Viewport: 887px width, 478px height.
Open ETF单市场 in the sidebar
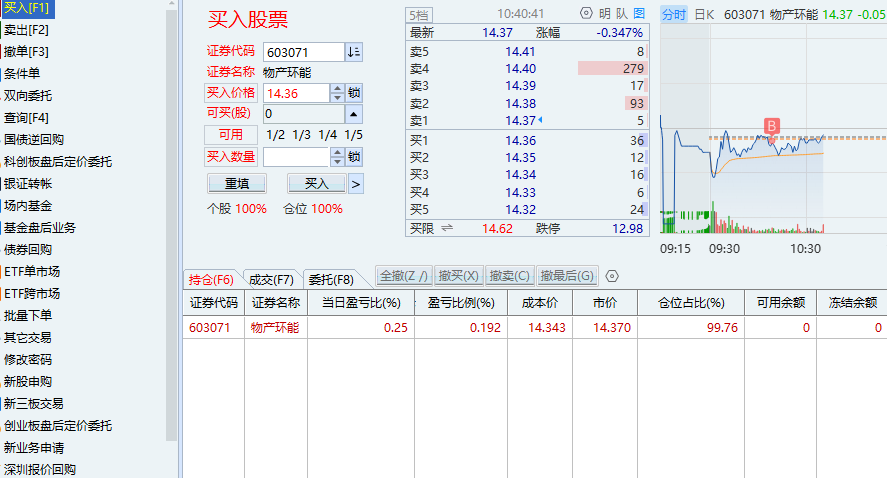click(x=32, y=272)
